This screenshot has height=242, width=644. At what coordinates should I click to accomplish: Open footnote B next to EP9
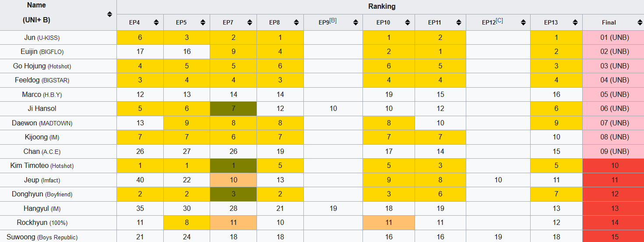(x=333, y=21)
